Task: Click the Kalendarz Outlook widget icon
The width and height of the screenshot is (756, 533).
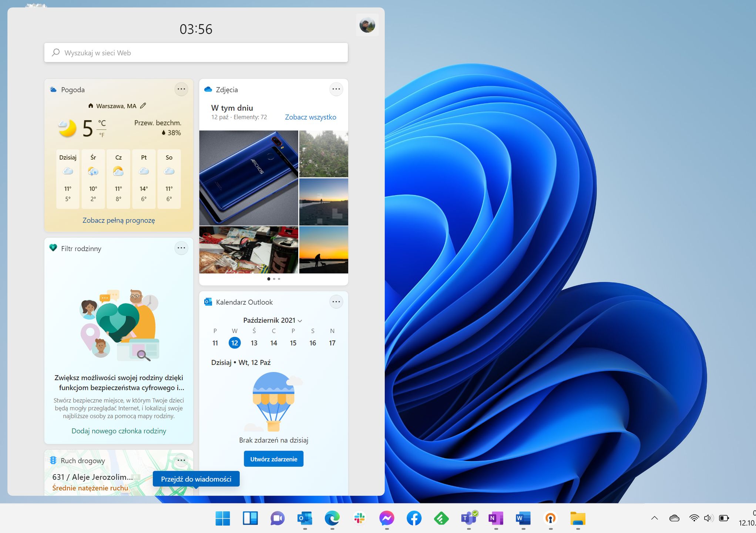Action: click(208, 302)
